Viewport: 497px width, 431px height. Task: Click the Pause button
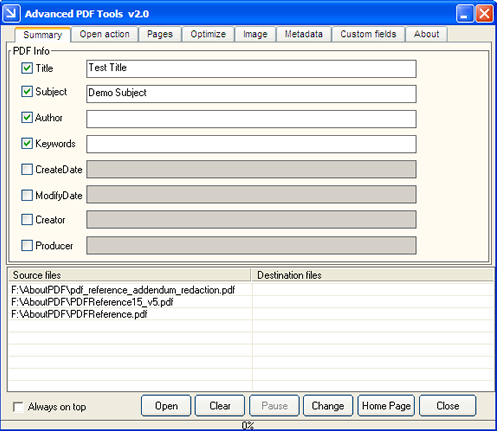tap(274, 406)
